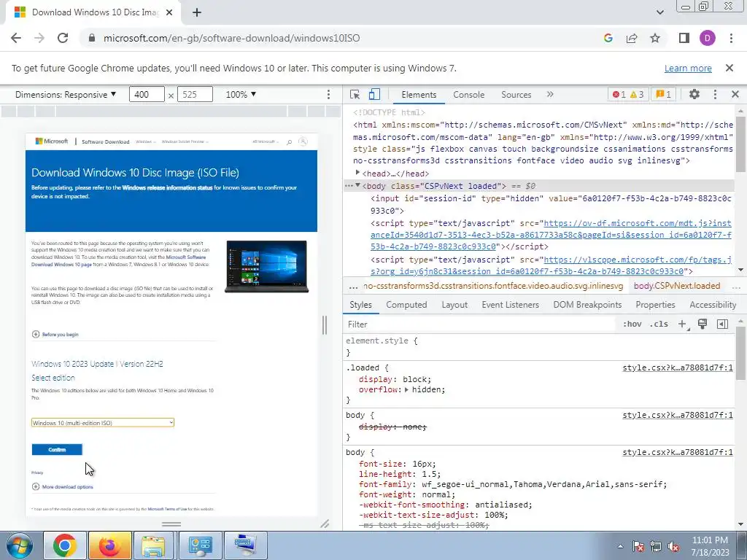Click the styles Filter field
The image size is (747, 560).
coord(479,324)
